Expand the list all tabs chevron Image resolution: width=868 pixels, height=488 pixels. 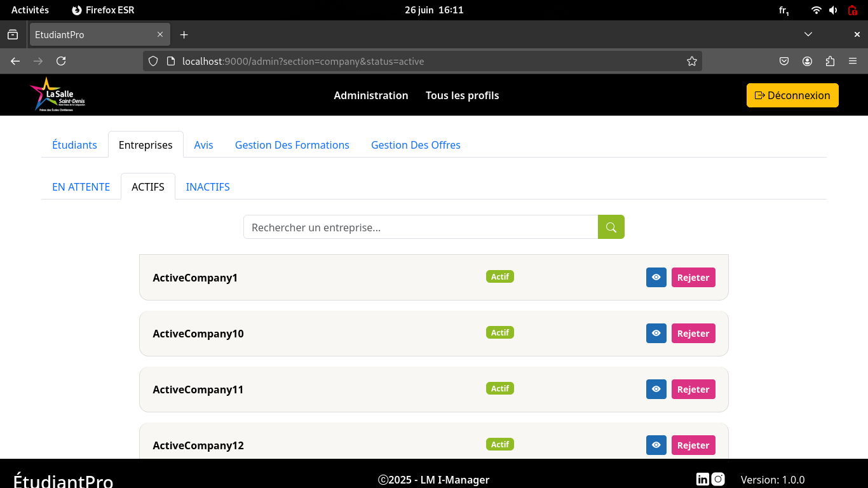coord(808,34)
